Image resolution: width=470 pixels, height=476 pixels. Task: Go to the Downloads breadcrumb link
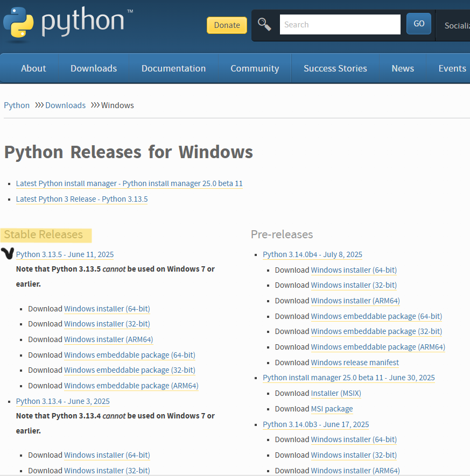pyautogui.click(x=65, y=105)
